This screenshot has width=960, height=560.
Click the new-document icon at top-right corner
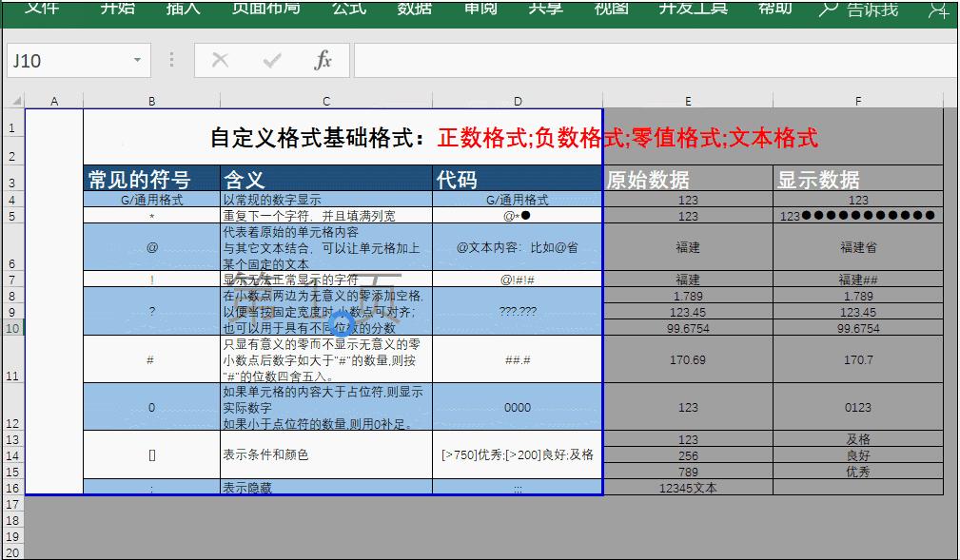[940, 11]
